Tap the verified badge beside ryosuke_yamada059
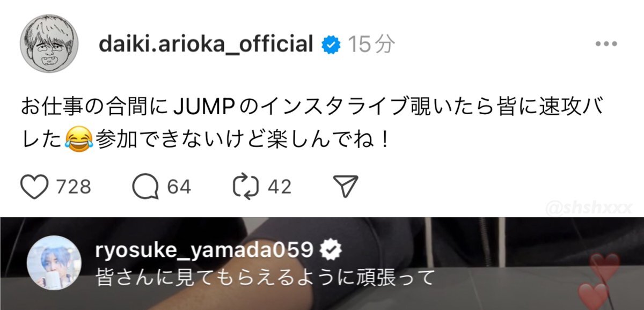 pyautogui.click(x=328, y=249)
